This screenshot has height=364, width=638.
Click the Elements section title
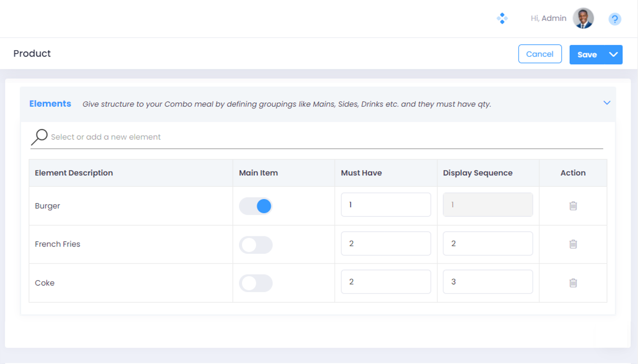point(50,104)
